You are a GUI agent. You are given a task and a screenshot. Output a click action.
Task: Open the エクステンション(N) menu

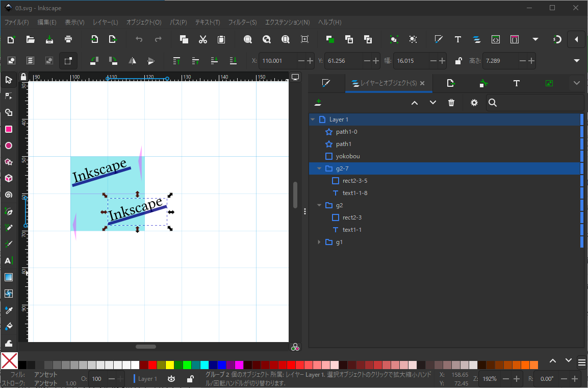(288, 22)
